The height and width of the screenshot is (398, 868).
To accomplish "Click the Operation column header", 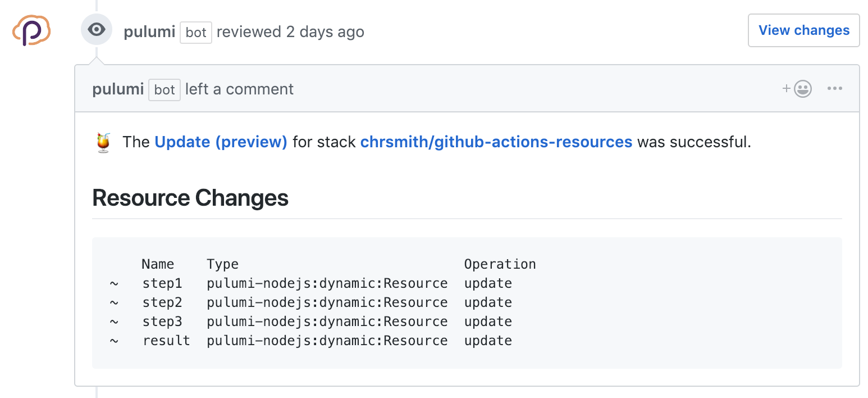I will pyautogui.click(x=500, y=264).
